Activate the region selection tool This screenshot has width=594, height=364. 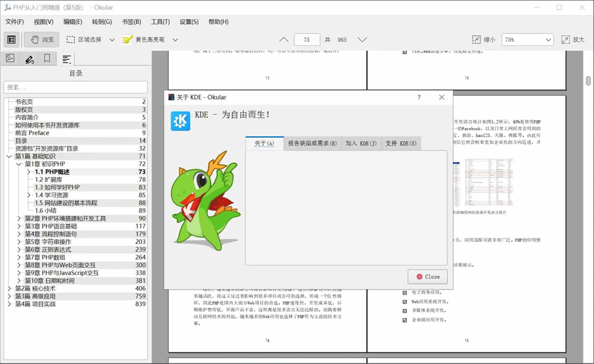pyautogui.click(x=85, y=40)
